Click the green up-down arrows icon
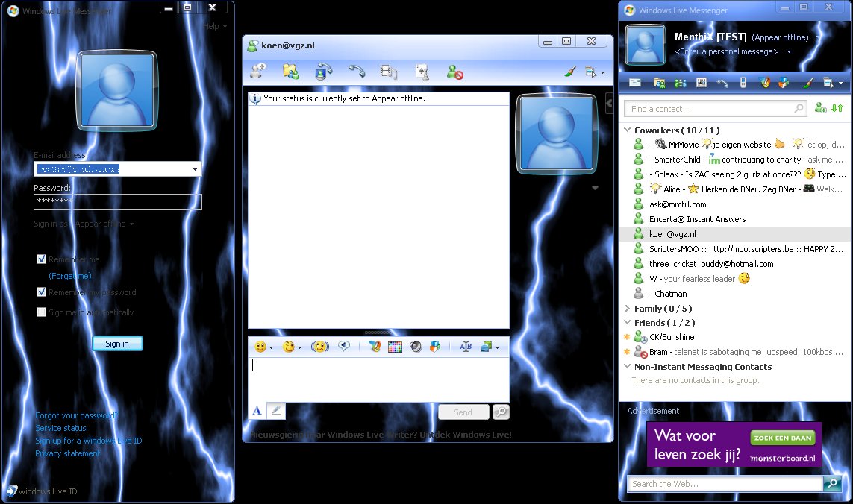 pos(837,108)
